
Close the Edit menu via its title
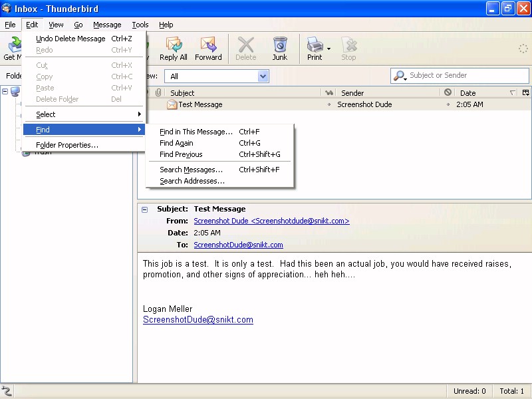tap(32, 25)
